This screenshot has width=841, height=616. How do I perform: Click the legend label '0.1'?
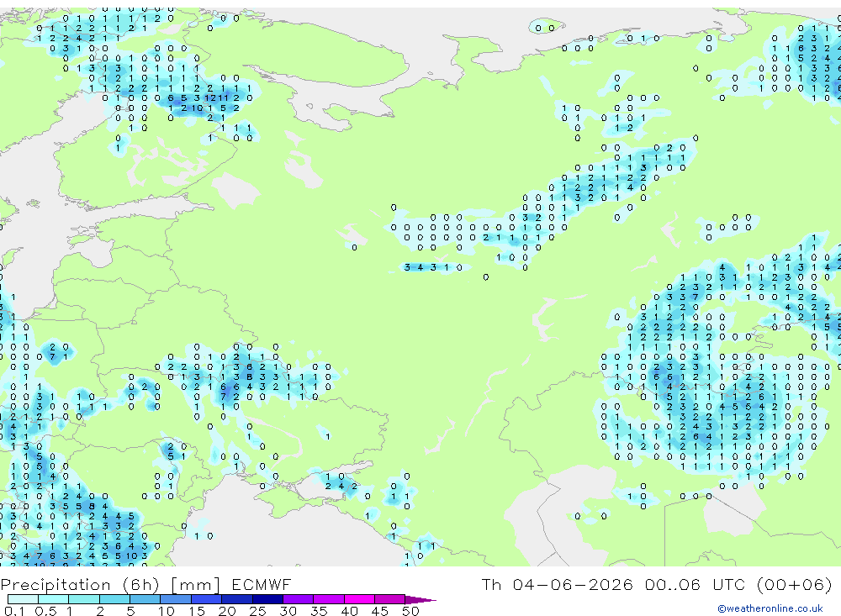(x=14, y=611)
